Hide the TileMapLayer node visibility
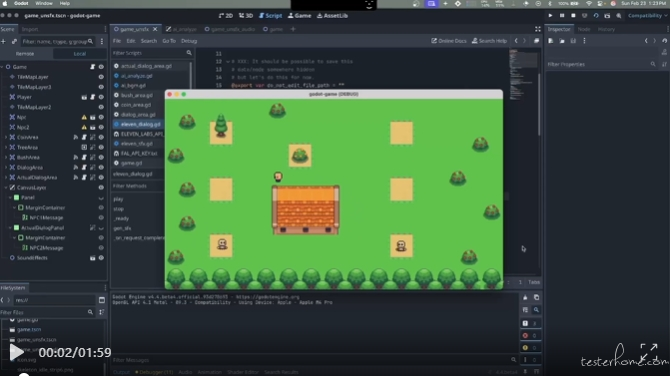 click(101, 77)
